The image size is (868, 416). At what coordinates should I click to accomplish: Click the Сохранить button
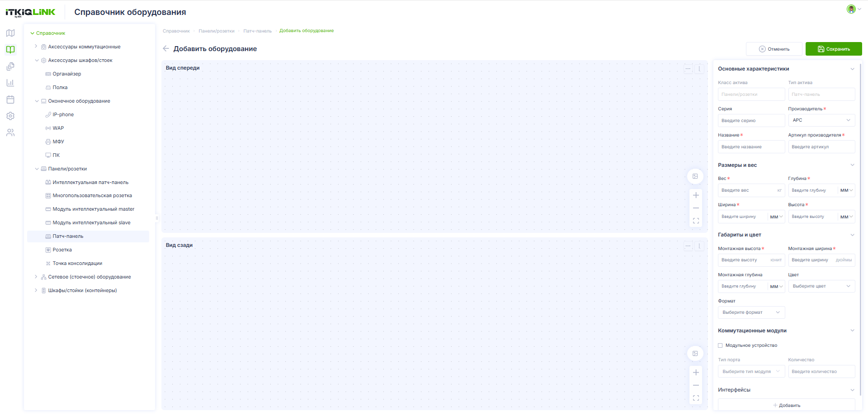pyautogui.click(x=834, y=49)
